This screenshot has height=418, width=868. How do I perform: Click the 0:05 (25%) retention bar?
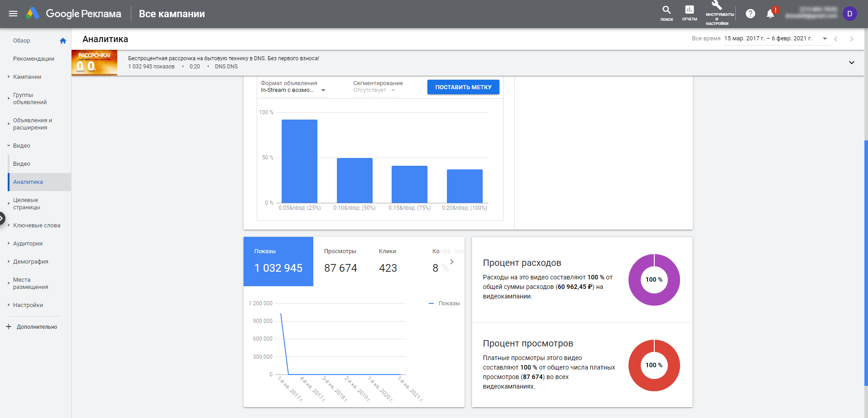[299, 161]
